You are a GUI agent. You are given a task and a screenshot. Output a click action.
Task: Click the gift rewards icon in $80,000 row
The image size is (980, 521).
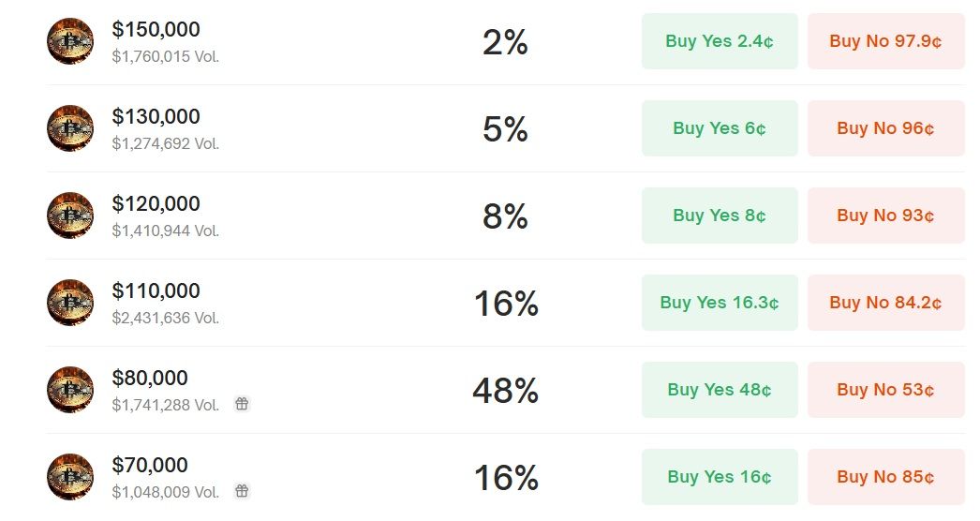pos(242,404)
